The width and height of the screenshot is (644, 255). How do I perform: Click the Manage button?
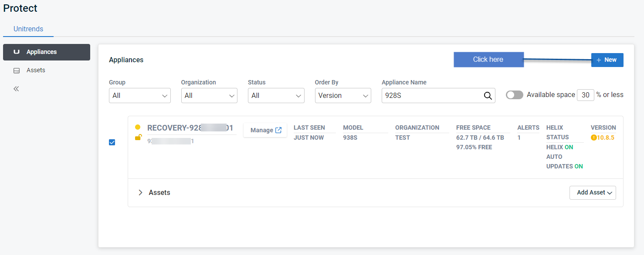pos(265,130)
